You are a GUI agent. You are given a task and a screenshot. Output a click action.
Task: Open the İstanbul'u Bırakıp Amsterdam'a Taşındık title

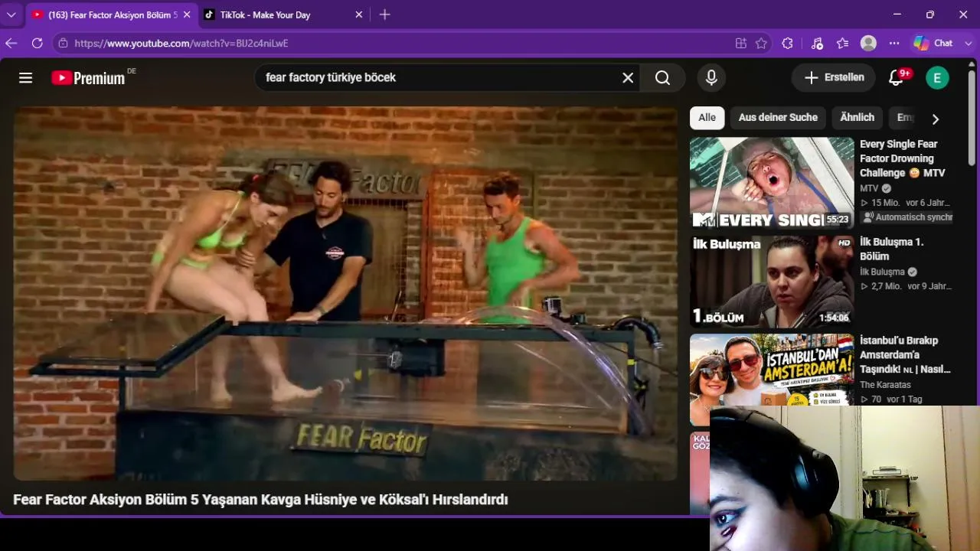coord(906,355)
